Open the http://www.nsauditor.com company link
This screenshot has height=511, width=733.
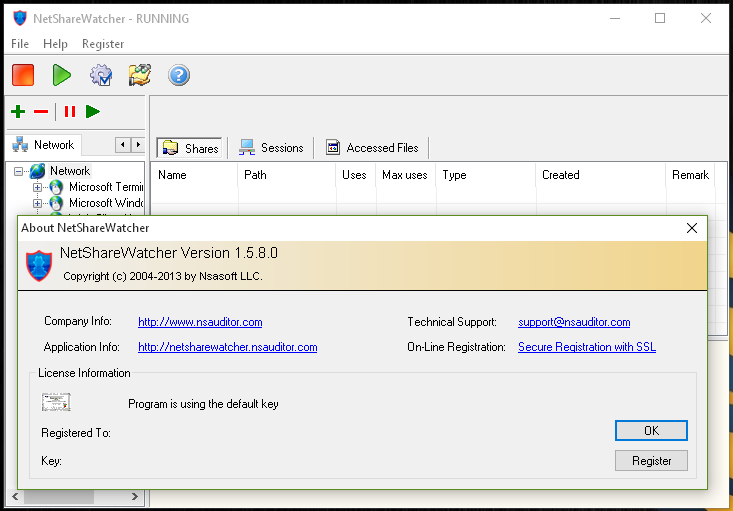(x=200, y=322)
